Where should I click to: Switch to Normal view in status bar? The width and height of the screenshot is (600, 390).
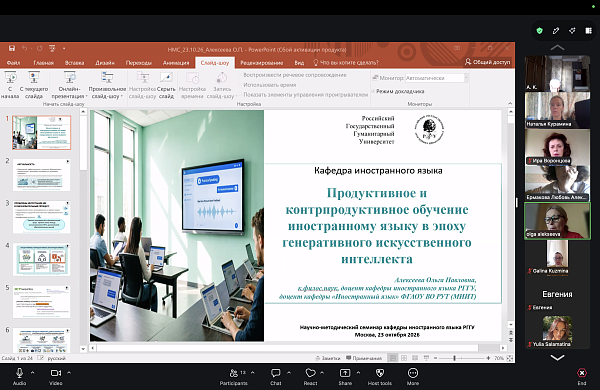coord(393,358)
